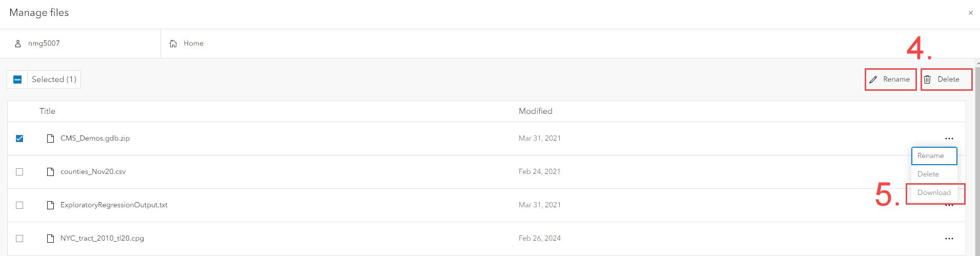
Task: Click the CMS_Demos.gdb.zip file icon
Action: pos(50,139)
